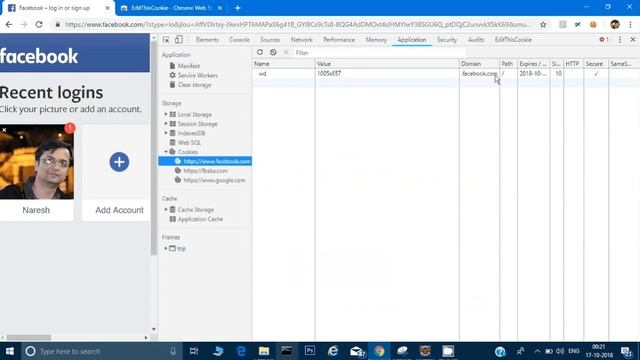The width and height of the screenshot is (640, 360).
Task: Select the wd cookie row
Action: pyautogui.click(x=446, y=73)
